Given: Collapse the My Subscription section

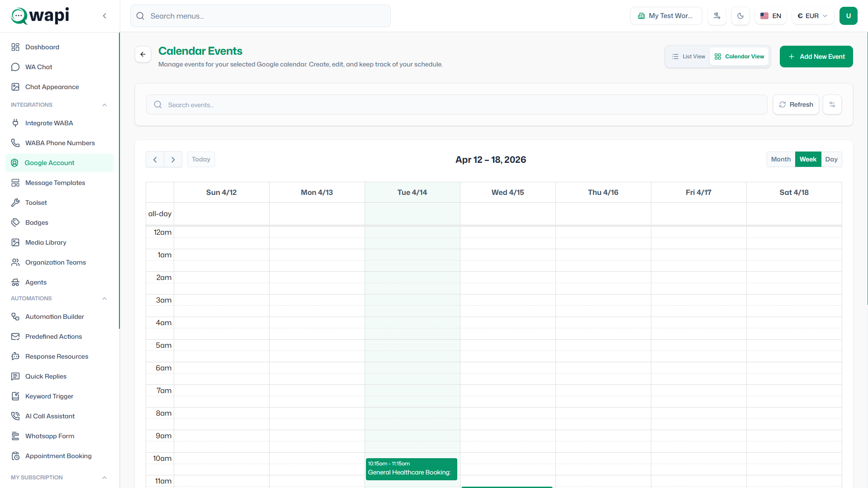Looking at the screenshot, I should click(x=104, y=478).
